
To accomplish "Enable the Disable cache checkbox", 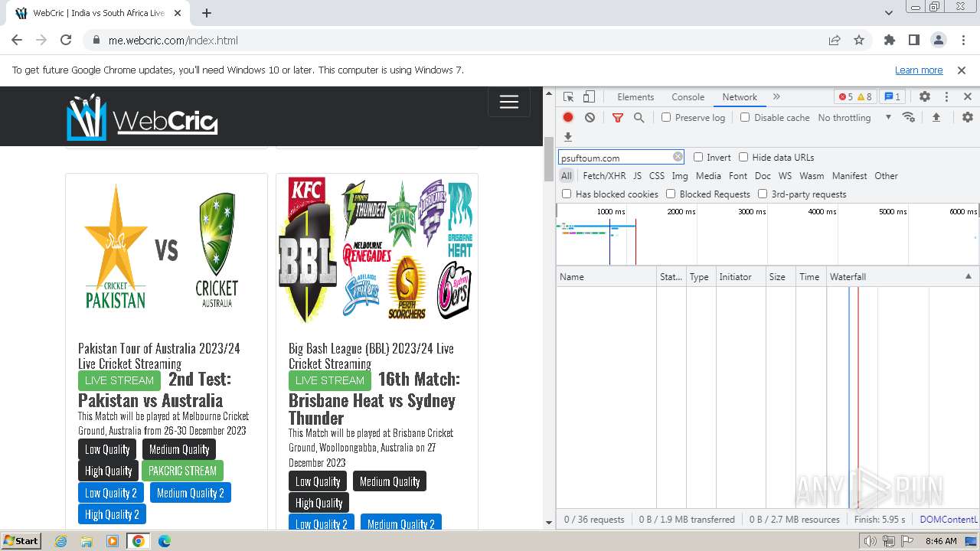I will coord(745,117).
